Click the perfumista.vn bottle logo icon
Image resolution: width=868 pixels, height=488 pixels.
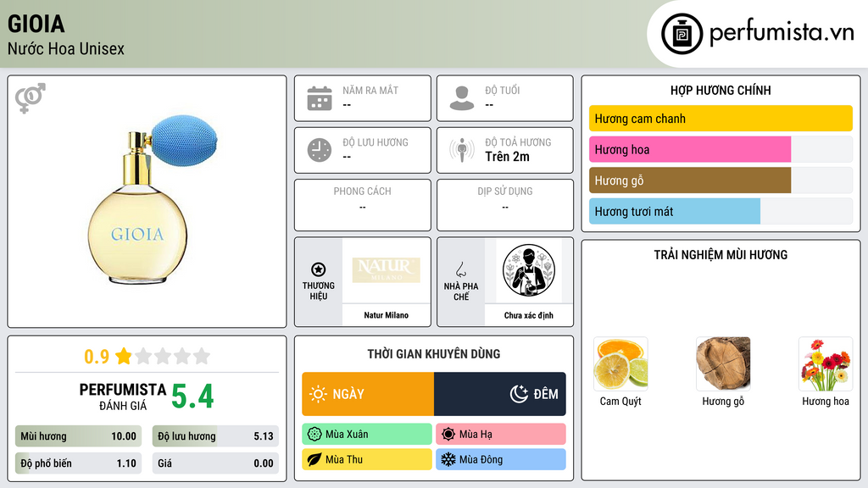click(x=682, y=34)
